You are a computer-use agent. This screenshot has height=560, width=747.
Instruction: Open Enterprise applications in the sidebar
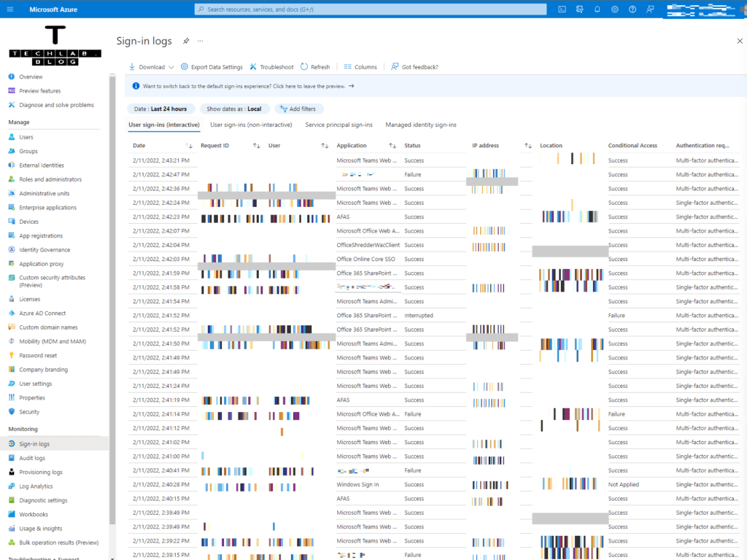[47, 208]
